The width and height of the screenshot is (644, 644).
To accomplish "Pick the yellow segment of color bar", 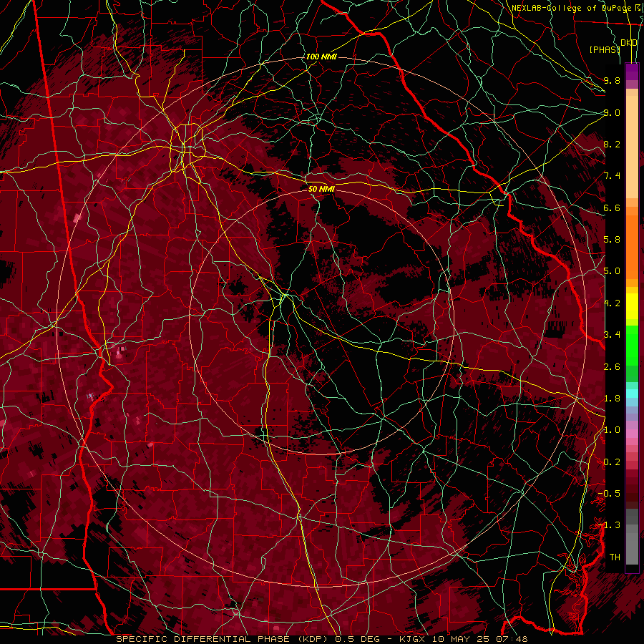I will (x=632, y=306).
